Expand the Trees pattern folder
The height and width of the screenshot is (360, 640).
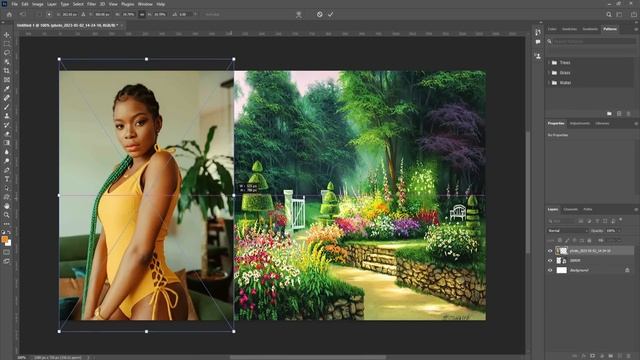[549, 62]
